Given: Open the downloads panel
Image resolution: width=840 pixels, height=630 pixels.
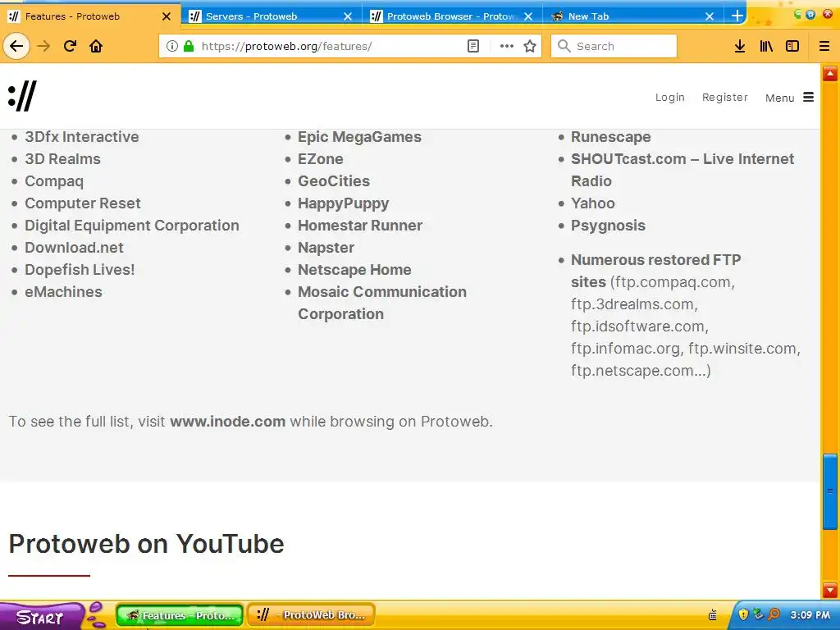Looking at the screenshot, I should pyautogui.click(x=740, y=46).
